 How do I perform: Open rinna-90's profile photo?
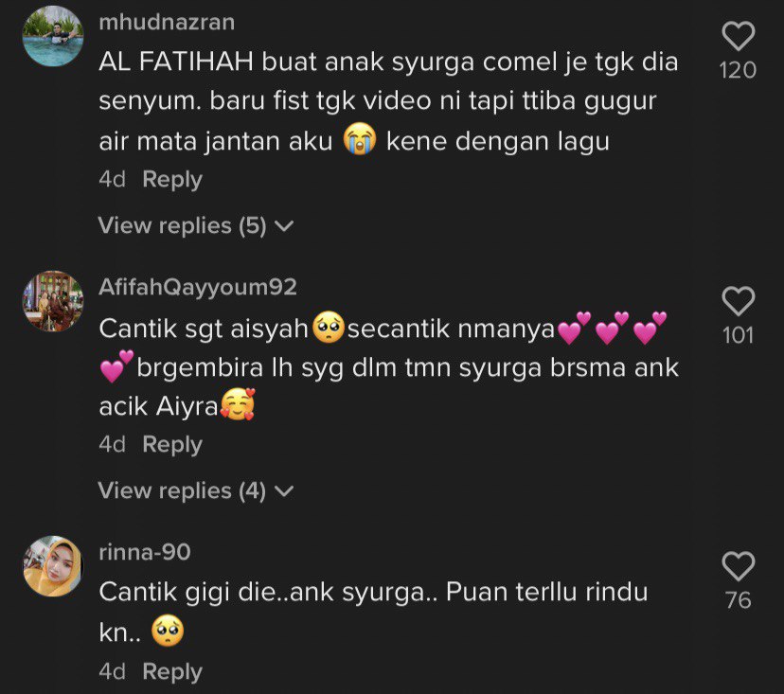tap(53, 566)
